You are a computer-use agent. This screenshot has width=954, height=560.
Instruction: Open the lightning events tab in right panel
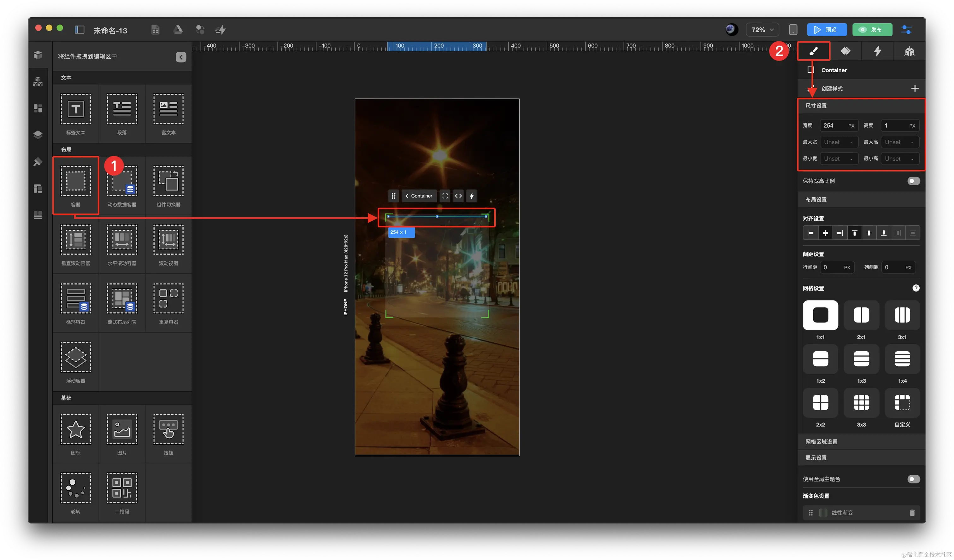877,51
